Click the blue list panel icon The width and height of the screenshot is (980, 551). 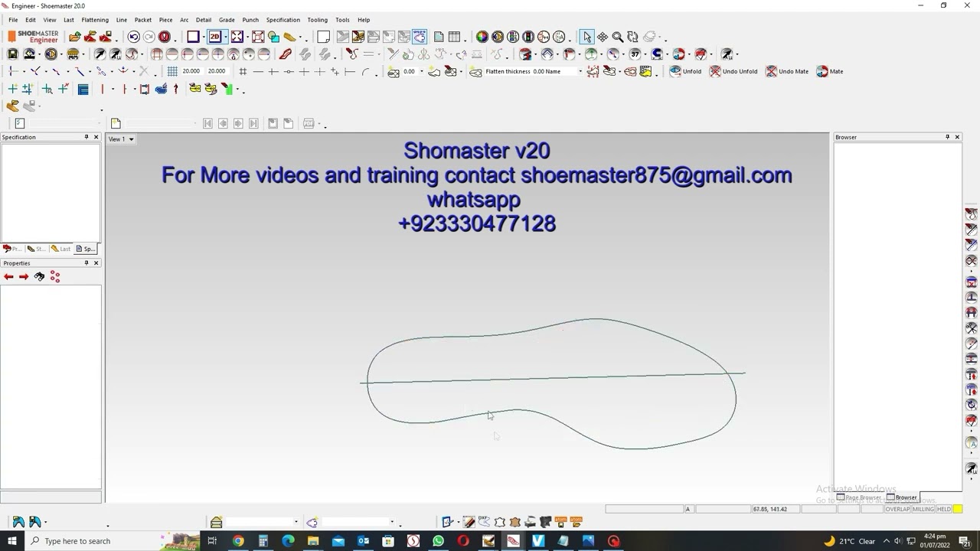[x=83, y=89]
